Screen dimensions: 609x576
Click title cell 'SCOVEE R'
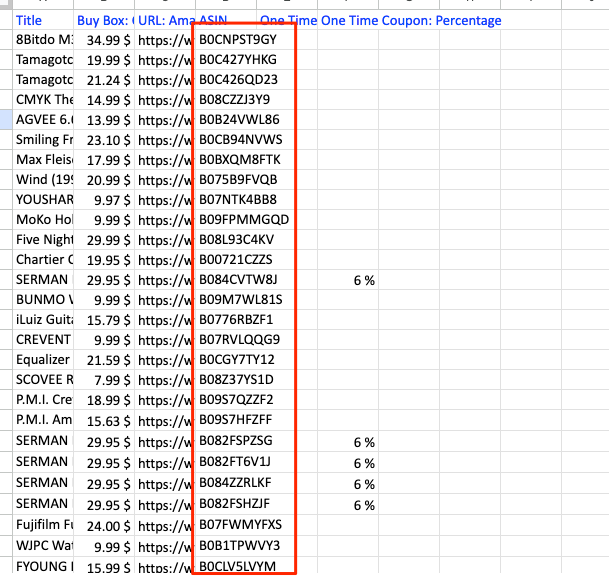point(43,380)
